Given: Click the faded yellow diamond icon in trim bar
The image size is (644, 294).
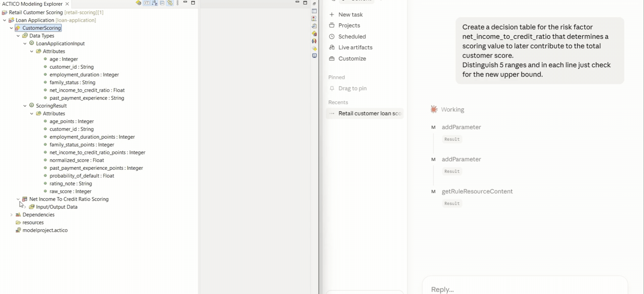Looking at the screenshot, I should pos(314,48).
